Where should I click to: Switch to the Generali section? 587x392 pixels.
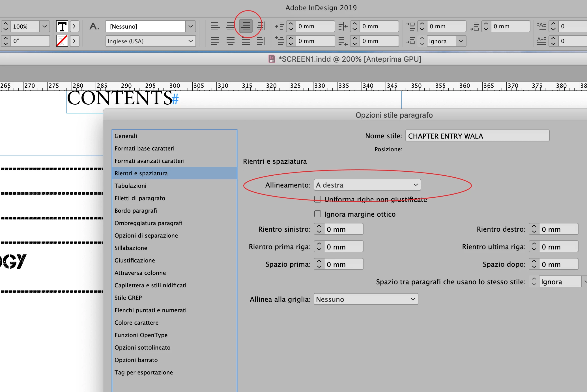coord(126,136)
